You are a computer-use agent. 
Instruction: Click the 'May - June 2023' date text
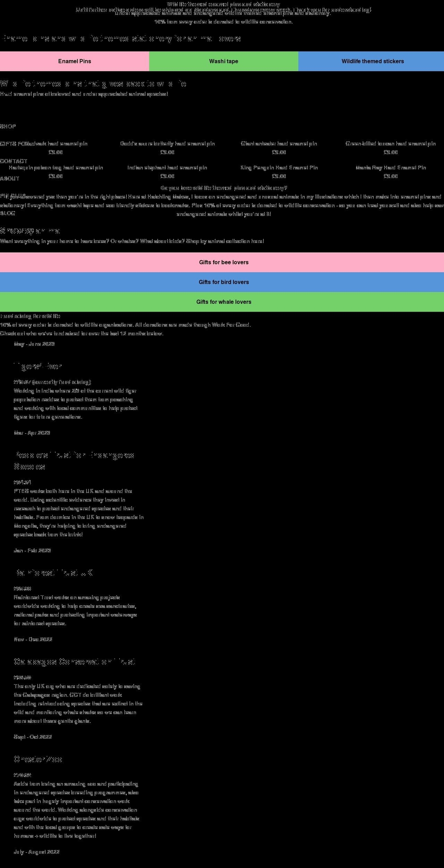(x=34, y=344)
